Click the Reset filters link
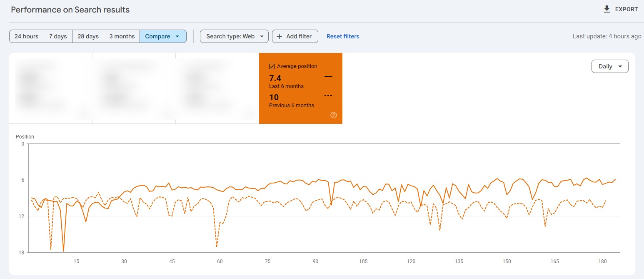This screenshot has height=279, width=644. pos(343,36)
